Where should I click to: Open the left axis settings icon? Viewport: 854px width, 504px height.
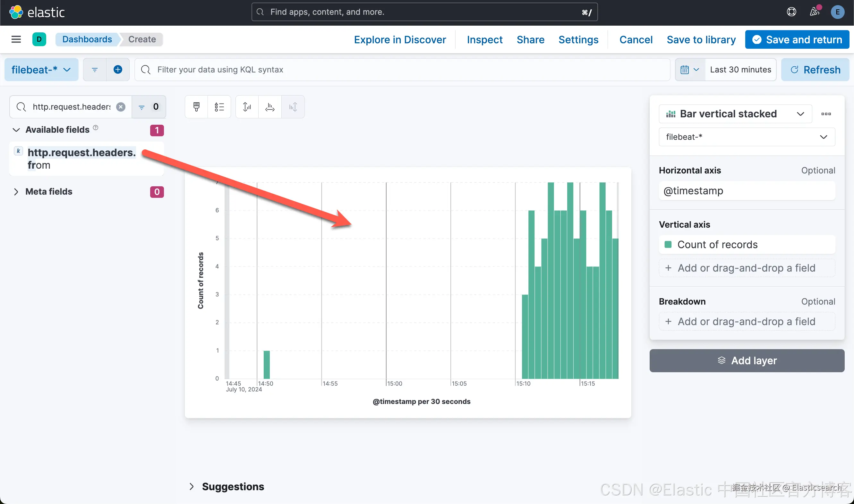point(247,107)
